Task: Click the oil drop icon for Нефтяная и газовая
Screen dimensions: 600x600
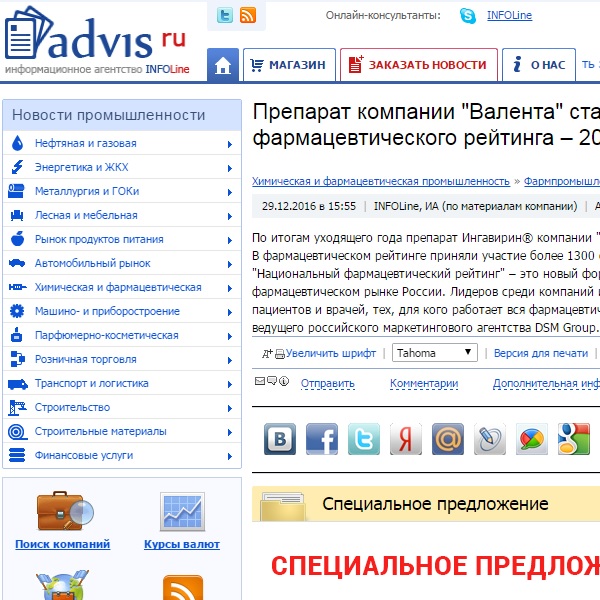Action: [x=17, y=143]
